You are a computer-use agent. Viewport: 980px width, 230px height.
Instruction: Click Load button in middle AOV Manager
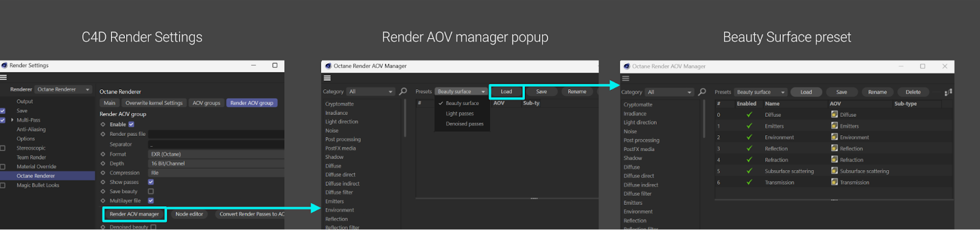pyautogui.click(x=507, y=92)
